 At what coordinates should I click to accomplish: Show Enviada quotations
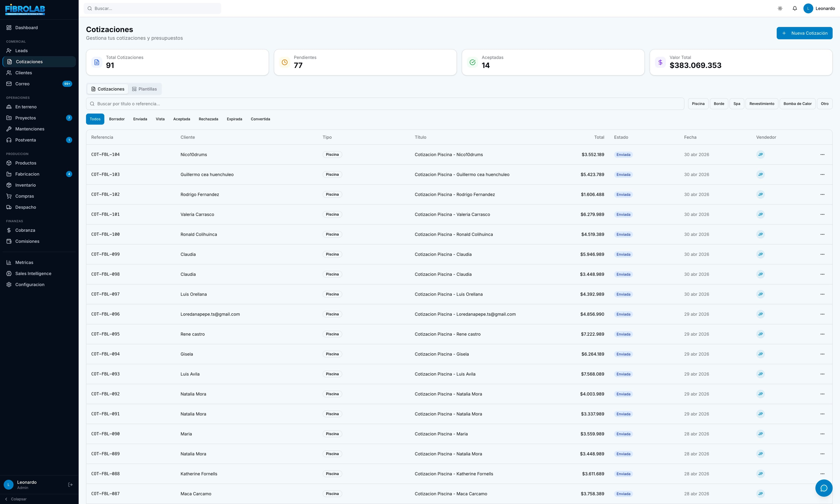click(x=140, y=119)
